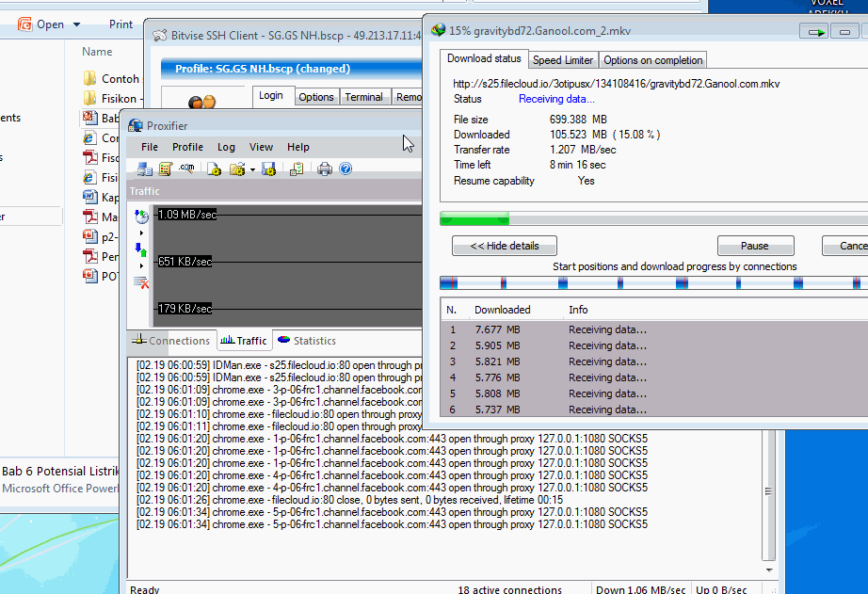Select connection 3 row with 5.821 MB
The height and width of the screenshot is (594, 868).
(x=655, y=361)
